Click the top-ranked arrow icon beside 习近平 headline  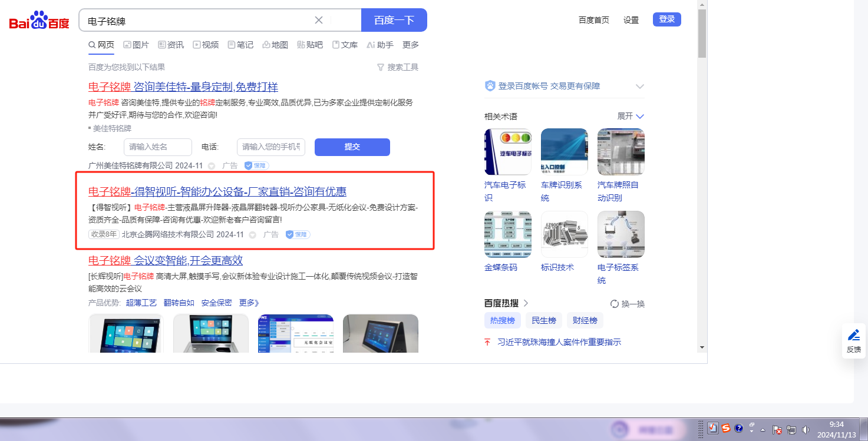click(x=487, y=342)
